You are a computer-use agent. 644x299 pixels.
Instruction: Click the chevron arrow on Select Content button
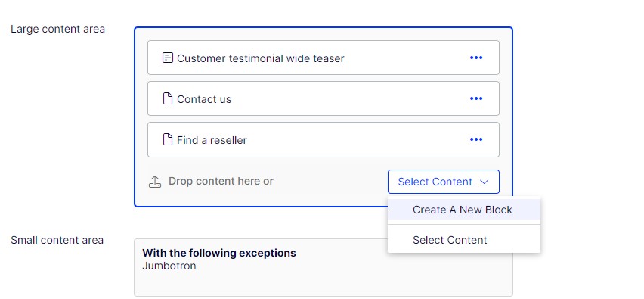click(485, 182)
